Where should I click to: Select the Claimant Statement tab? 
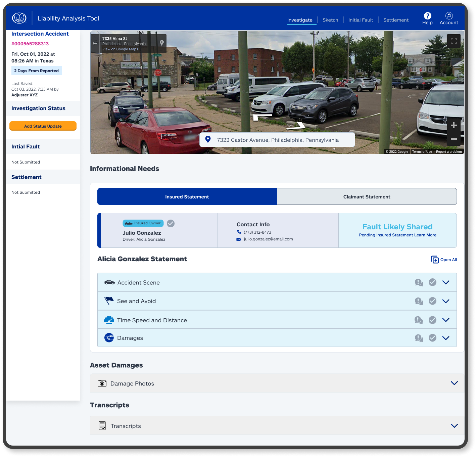(x=367, y=196)
